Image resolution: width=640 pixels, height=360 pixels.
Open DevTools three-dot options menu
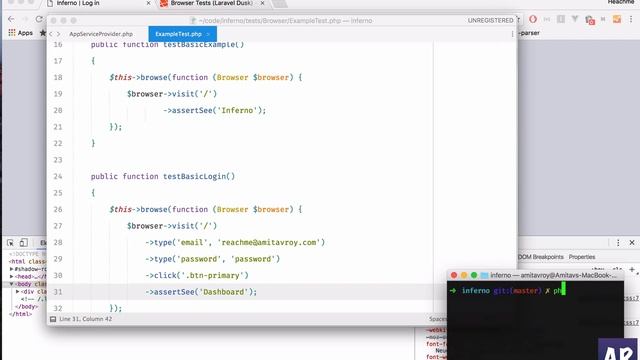point(618,242)
